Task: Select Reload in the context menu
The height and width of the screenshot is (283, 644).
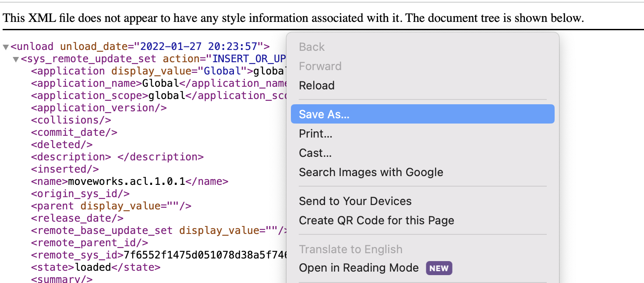Action: click(423, 85)
